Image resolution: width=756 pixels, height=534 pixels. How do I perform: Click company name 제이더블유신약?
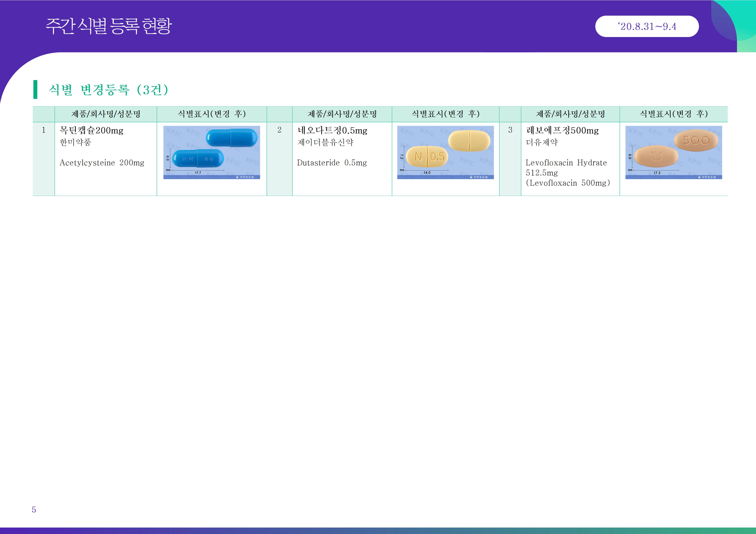pos(325,143)
